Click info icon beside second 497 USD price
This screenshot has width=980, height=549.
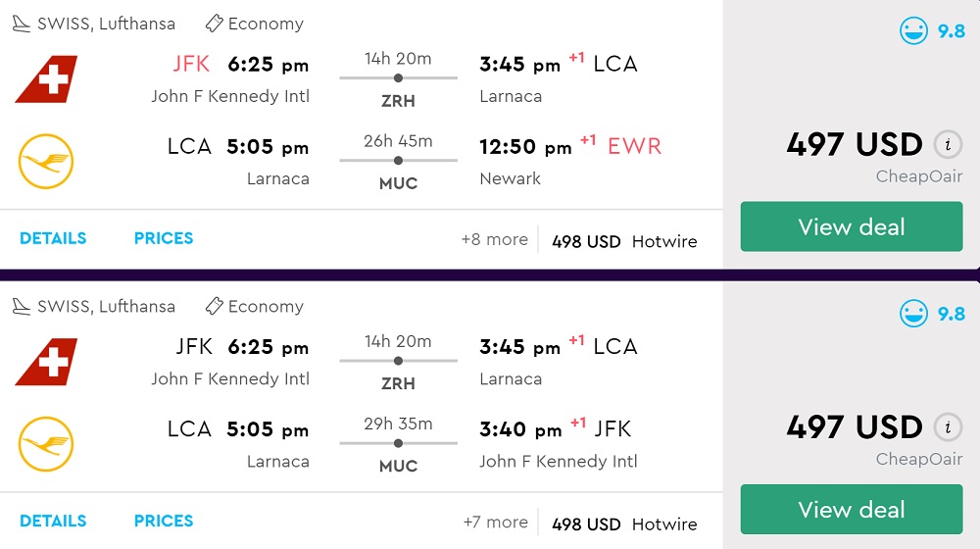tap(947, 426)
